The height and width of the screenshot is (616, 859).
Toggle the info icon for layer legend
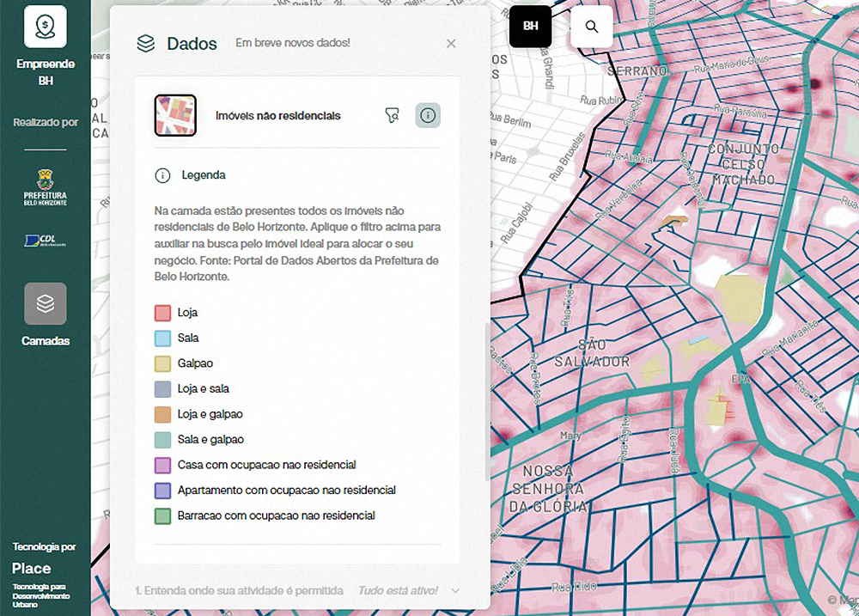pos(428,115)
